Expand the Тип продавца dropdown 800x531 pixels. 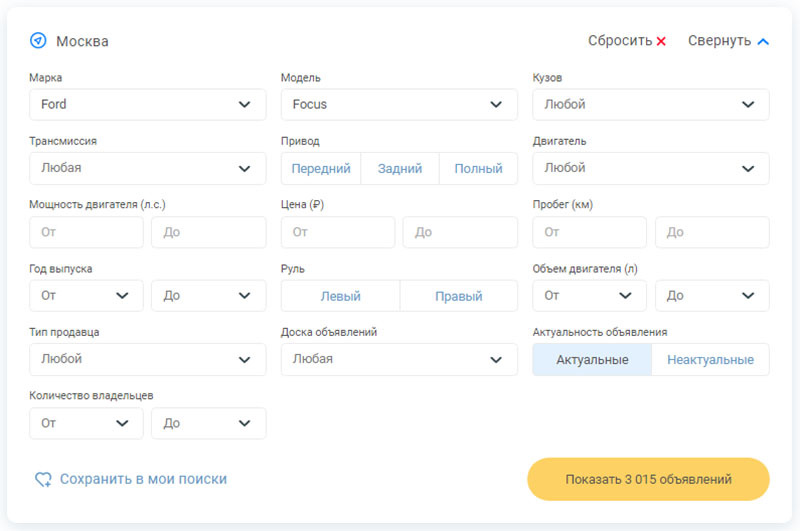click(x=148, y=359)
